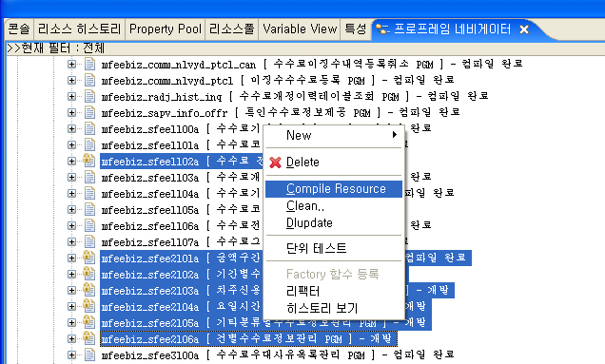Click the 현재 필터 : 전체 label

(56, 48)
